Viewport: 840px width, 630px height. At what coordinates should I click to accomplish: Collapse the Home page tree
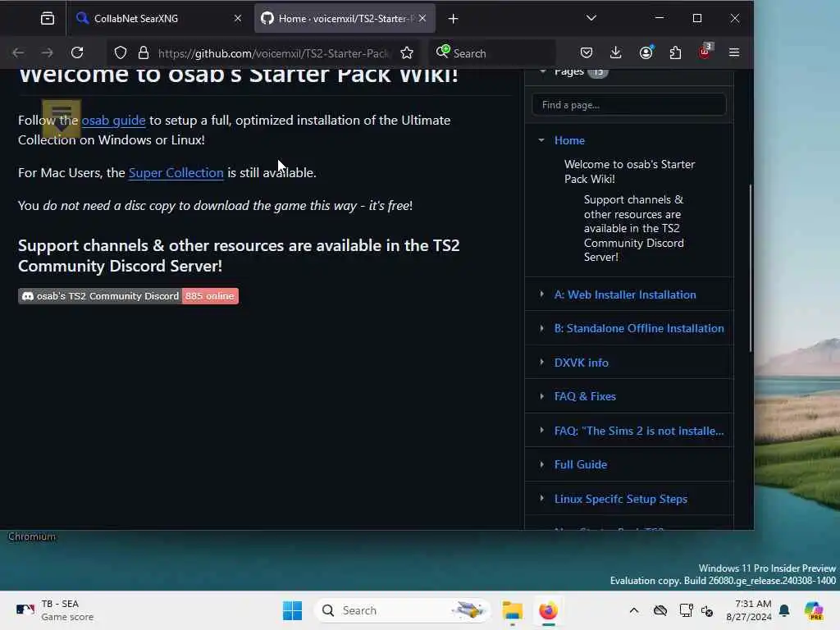click(x=541, y=140)
